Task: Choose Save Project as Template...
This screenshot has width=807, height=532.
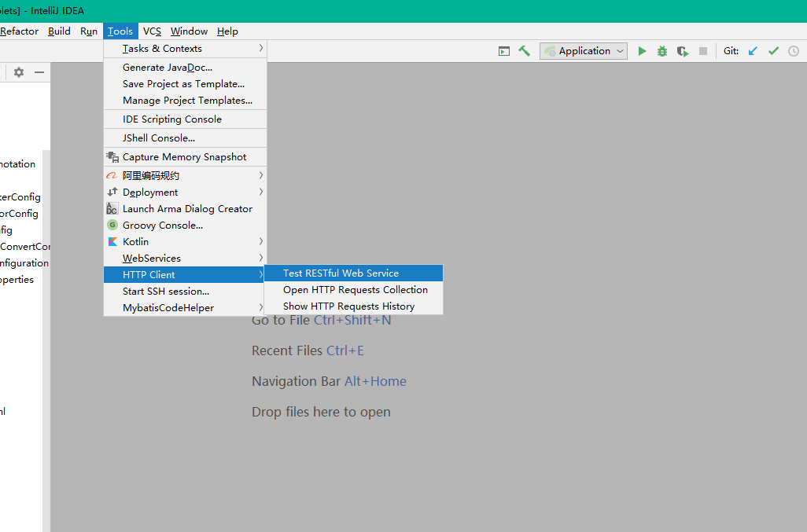Action: point(186,84)
